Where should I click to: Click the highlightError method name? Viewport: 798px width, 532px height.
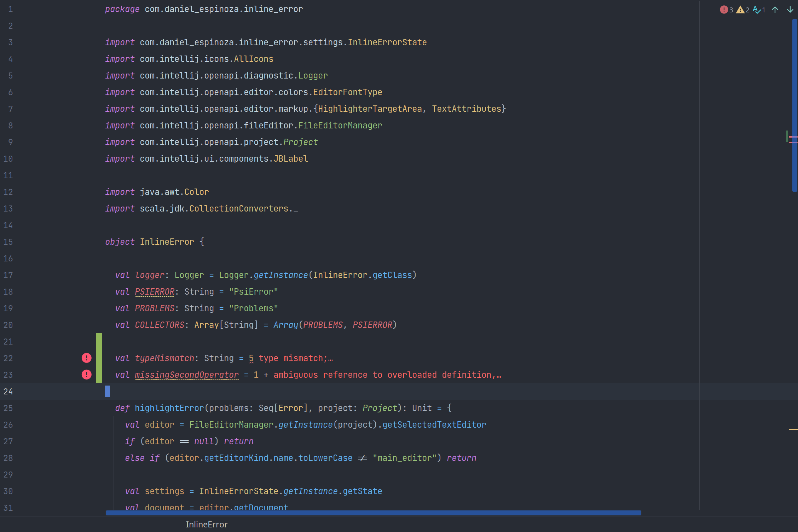point(169,408)
